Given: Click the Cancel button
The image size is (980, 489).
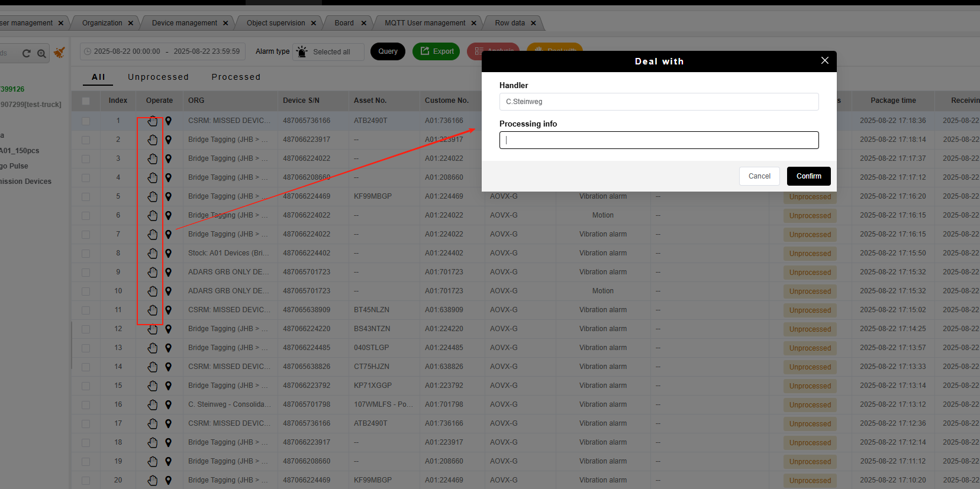Looking at the screenshot, I should tap(759, 176).
